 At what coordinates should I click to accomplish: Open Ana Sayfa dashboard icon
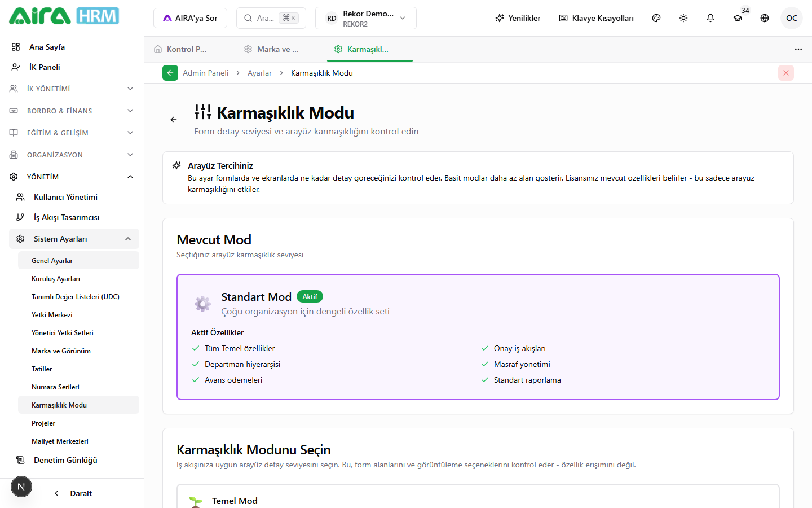pyautogui.click(x=16, y=47)
